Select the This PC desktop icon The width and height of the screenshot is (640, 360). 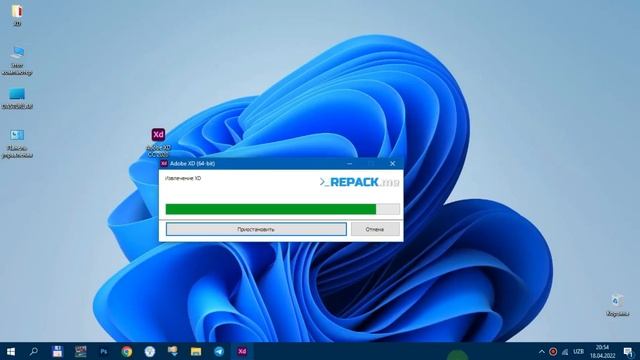(17, 60)
